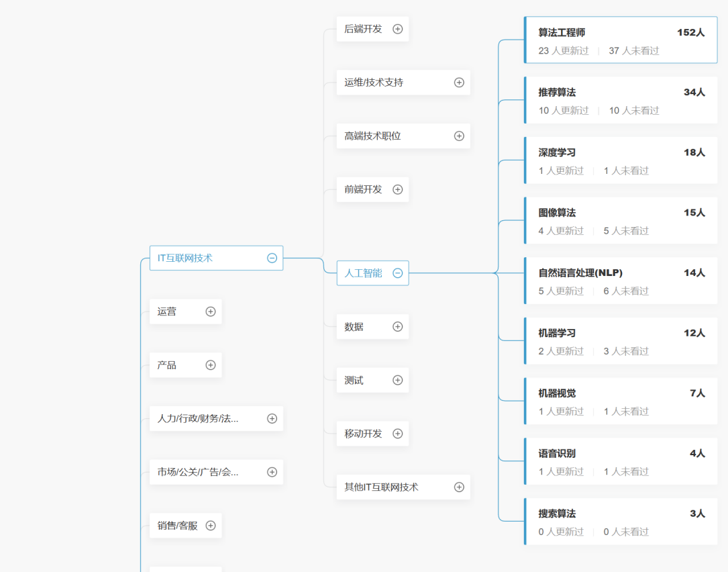Expand the 后端开发 node plus icon
The image size is (728, 572).
pos(397,29)
